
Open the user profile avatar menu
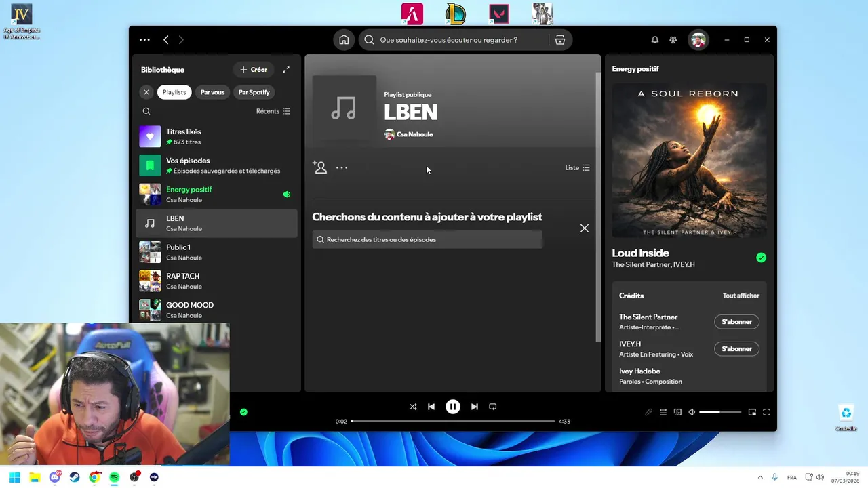click(698, 40)
